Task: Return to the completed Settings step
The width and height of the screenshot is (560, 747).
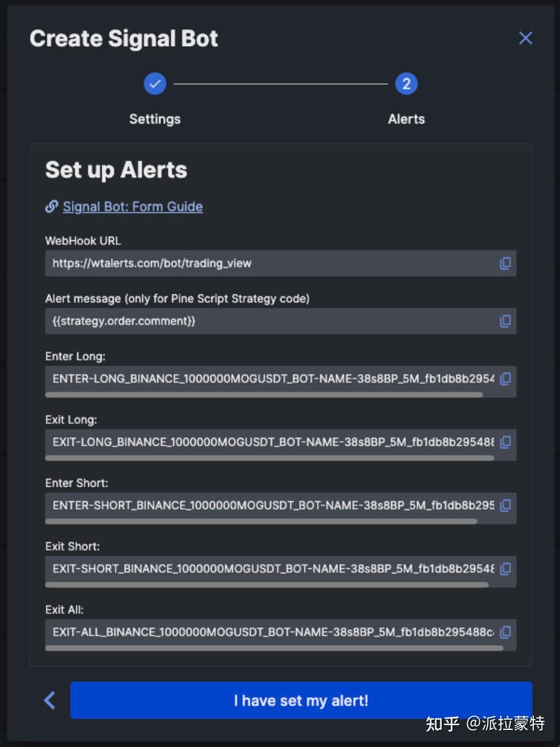Action: [155, 84]
